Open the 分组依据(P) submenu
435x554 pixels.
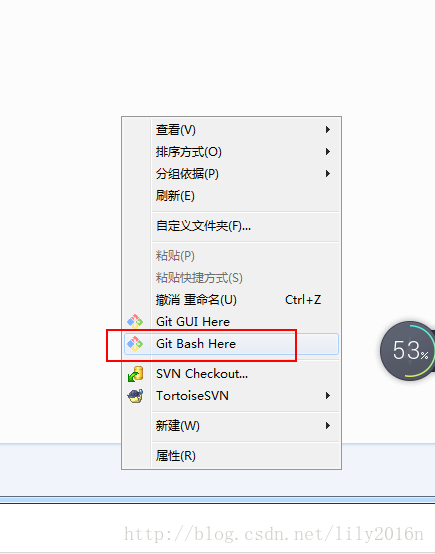pyautogui.click(x=231, y=173)
